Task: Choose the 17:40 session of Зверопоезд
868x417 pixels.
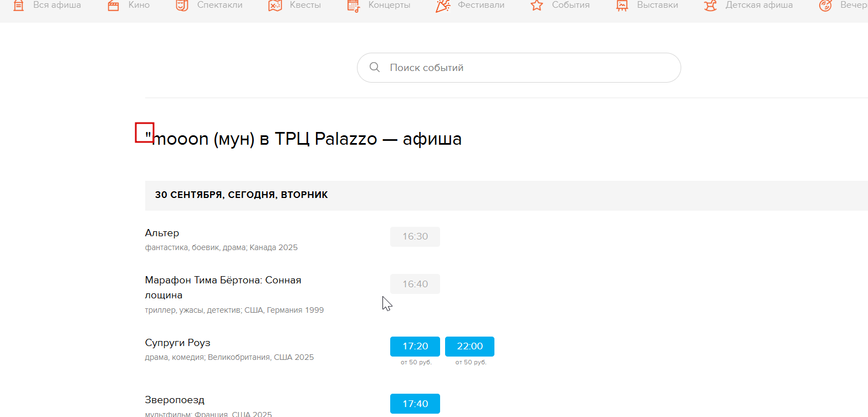Action: point(415,404)
